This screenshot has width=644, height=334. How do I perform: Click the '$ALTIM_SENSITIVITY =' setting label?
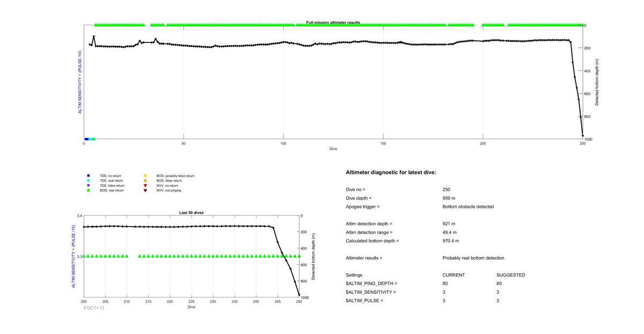(x=371, y=292)
